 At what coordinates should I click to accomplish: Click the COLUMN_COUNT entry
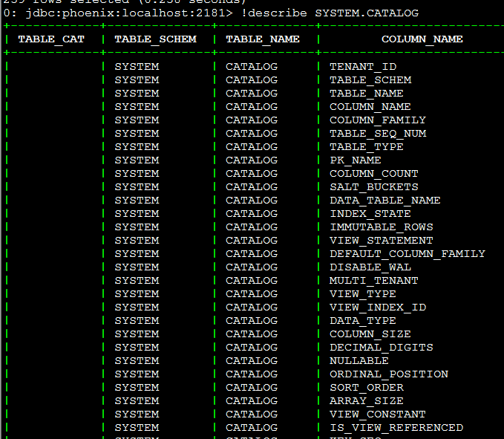pos(374,174)
